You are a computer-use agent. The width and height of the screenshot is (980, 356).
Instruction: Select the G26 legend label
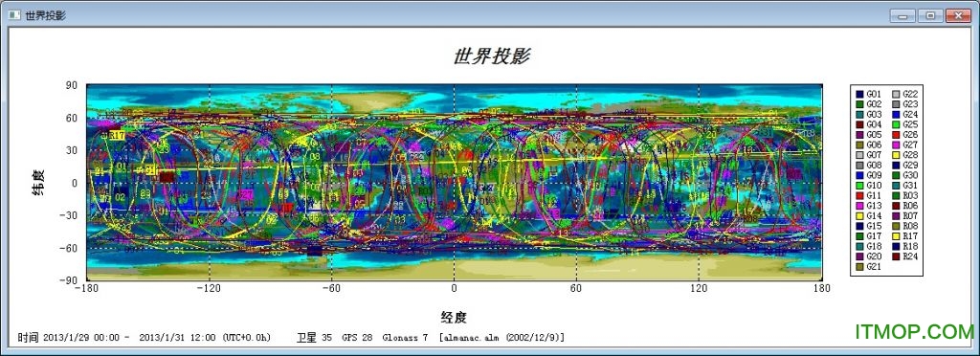[911, 135]
